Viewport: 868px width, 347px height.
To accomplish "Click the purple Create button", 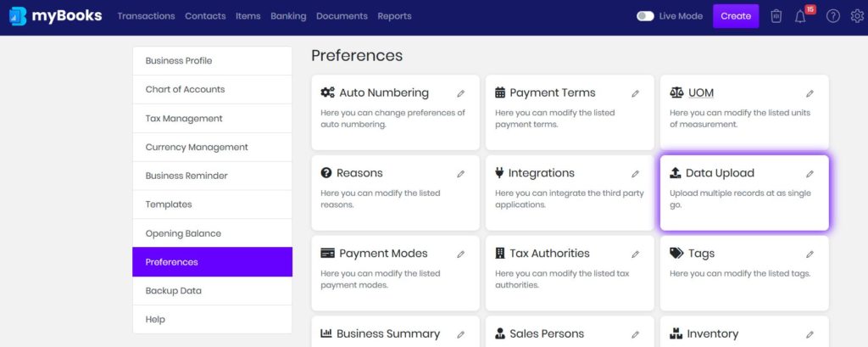I will click(736, 16).
